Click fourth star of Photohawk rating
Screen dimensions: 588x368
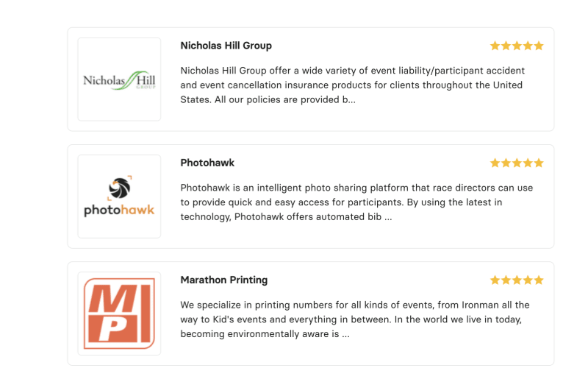(x=528, y=163)
